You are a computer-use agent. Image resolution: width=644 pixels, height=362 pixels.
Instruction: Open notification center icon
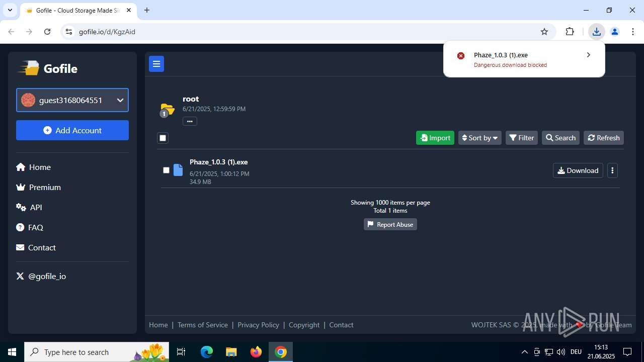pyautogui.click(x=627, y=352)
